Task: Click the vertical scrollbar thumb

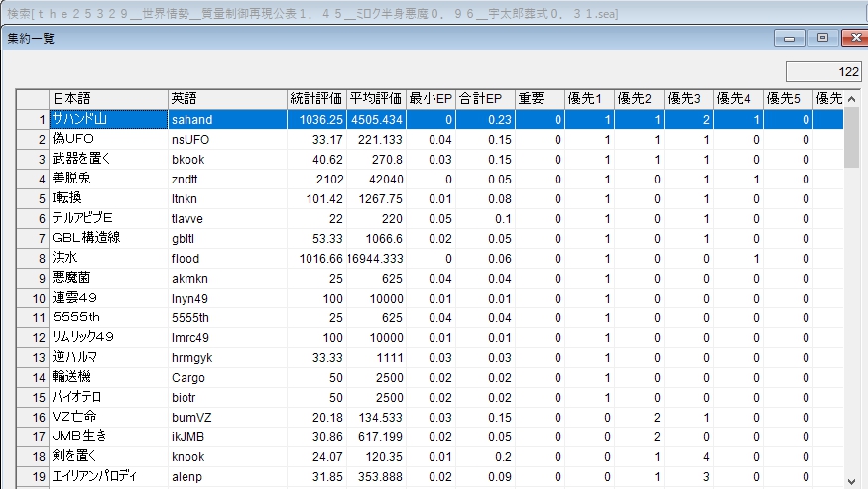Action: pos(852,139)
